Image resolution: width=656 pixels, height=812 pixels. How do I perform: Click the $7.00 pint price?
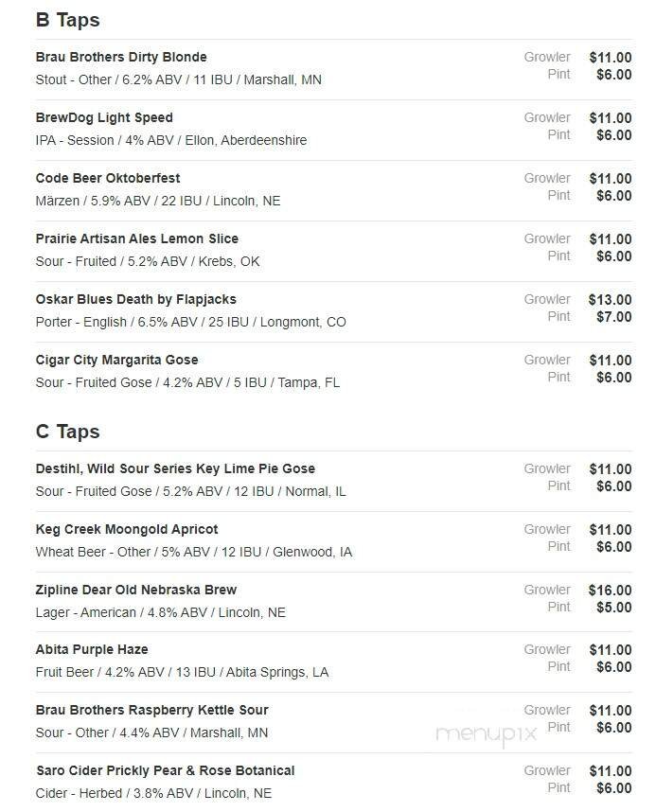coord(613,317)
